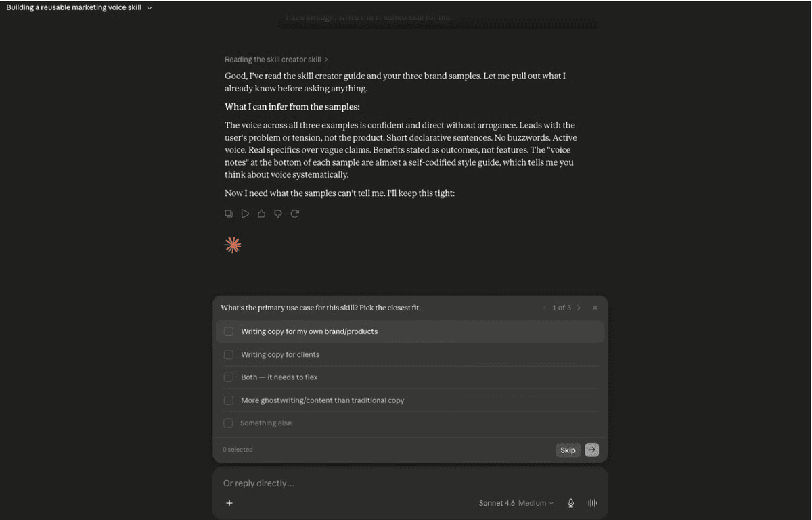Expand 'Reading the skill creator skill' step
This screenshot has width=812, height=520.
pos(276,60)
